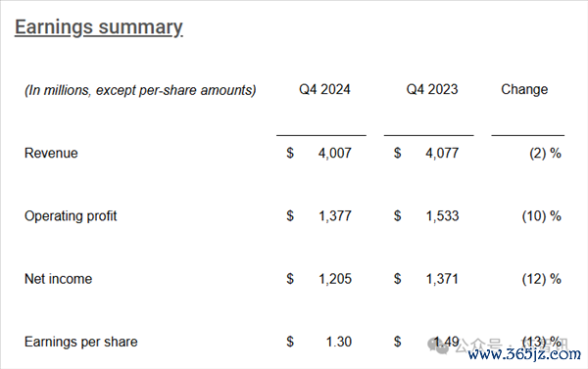Click the Revenue row label
This screenshot has width=588, height=369.
pos(51,154)
